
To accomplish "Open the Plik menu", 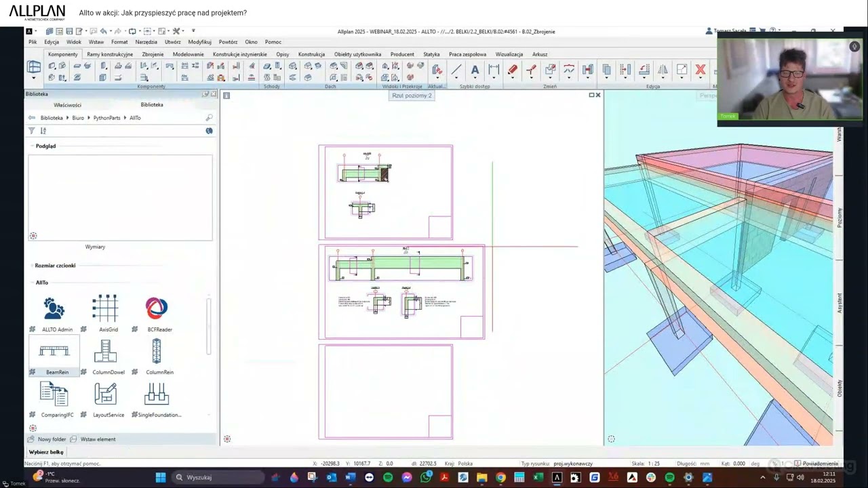I will (33, 42).
